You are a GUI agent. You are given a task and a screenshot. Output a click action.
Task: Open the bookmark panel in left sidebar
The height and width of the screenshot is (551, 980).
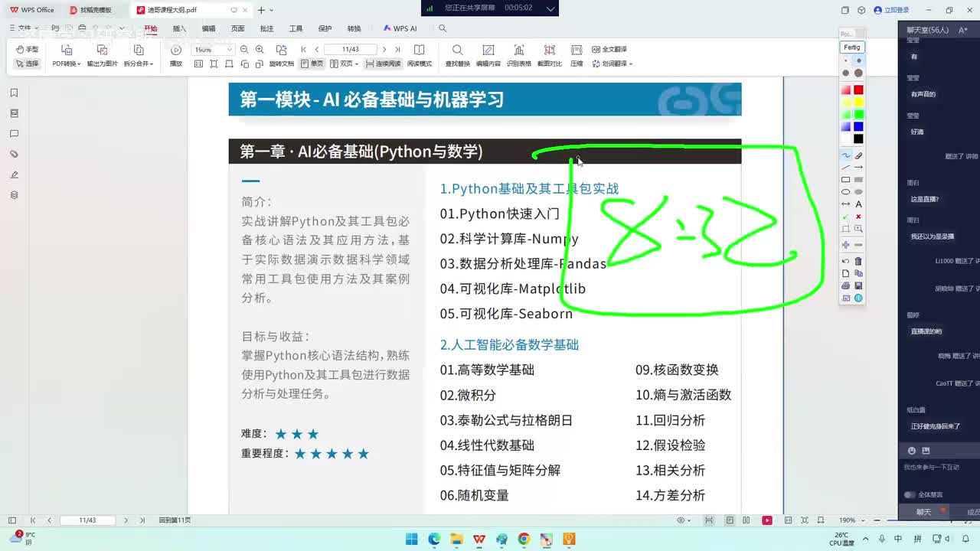point(14,93)
